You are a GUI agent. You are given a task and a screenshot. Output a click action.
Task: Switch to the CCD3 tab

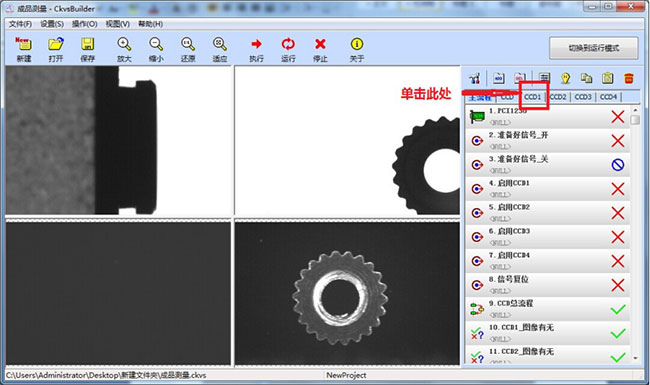[583, 97]
